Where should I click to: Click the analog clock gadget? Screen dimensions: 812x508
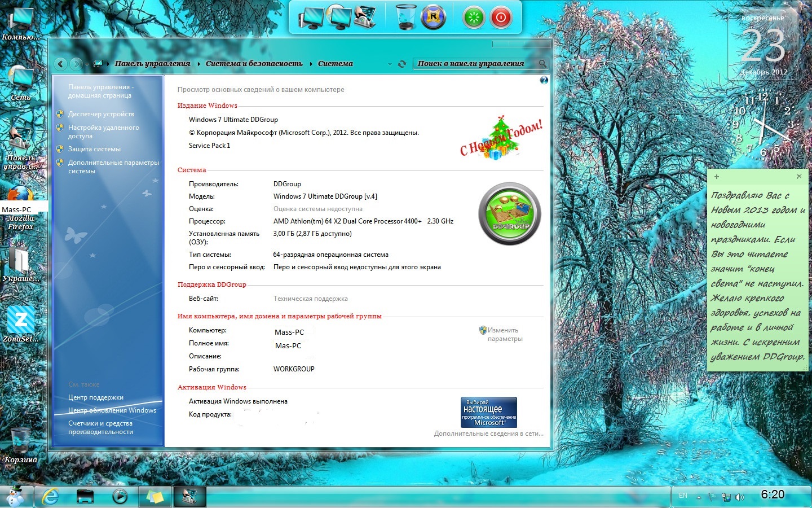point(763,125)
